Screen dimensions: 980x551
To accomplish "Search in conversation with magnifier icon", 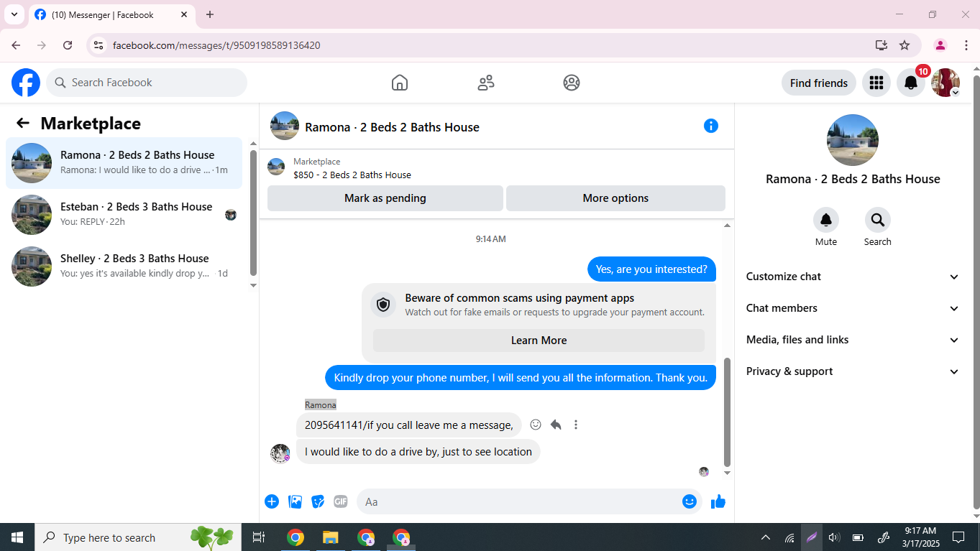I will 878,220.
